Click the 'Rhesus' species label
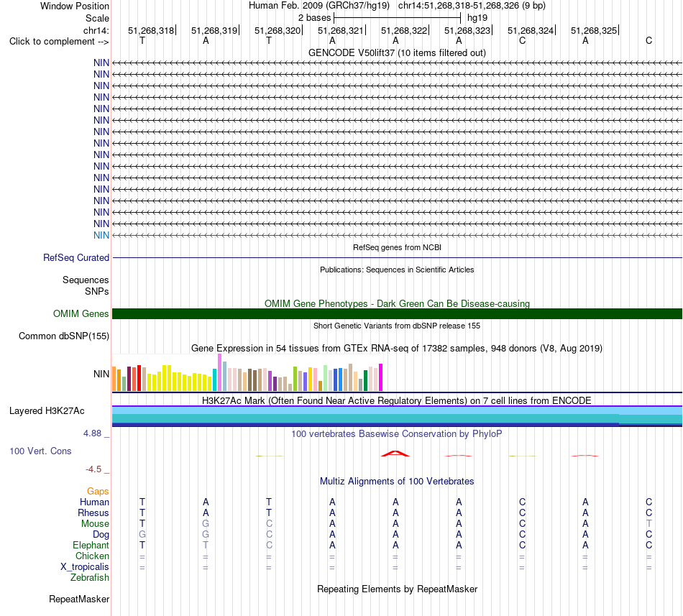The image size is (683, 616). click(x=93, y=512)
